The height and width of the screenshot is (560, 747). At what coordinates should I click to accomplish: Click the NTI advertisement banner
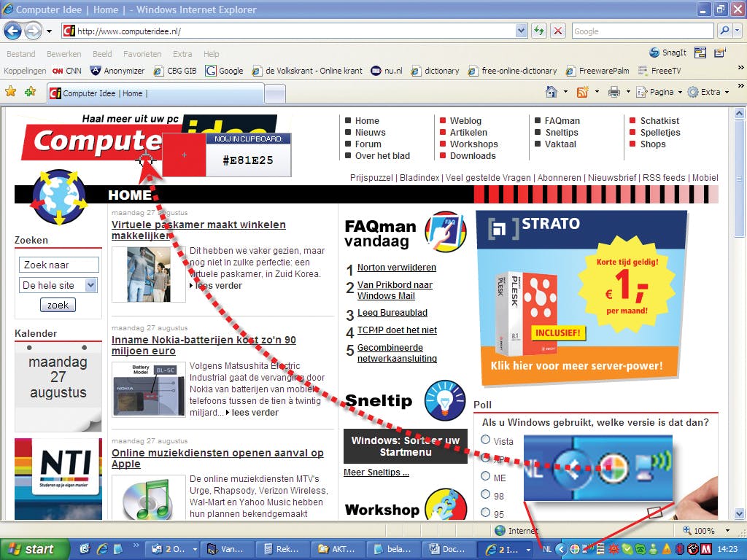click(58, 478)
